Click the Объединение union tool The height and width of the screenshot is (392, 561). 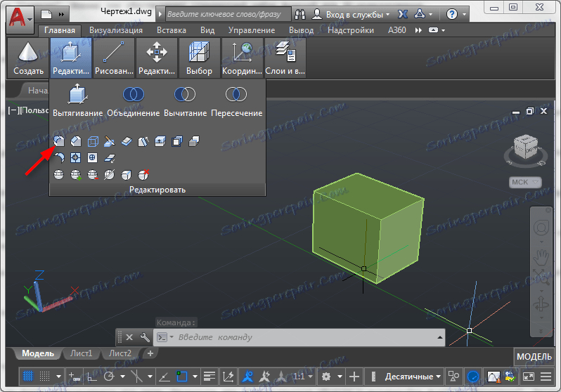134,101
